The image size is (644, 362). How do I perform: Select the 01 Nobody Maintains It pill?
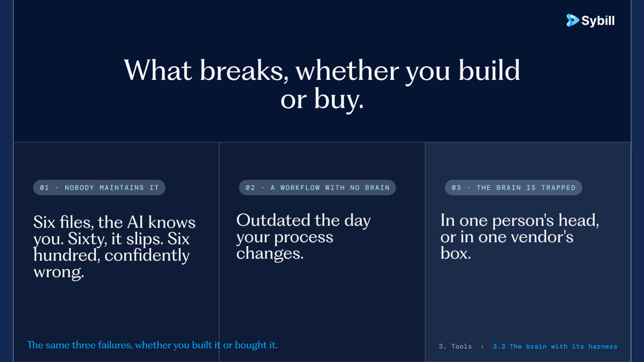click(99, 188)
